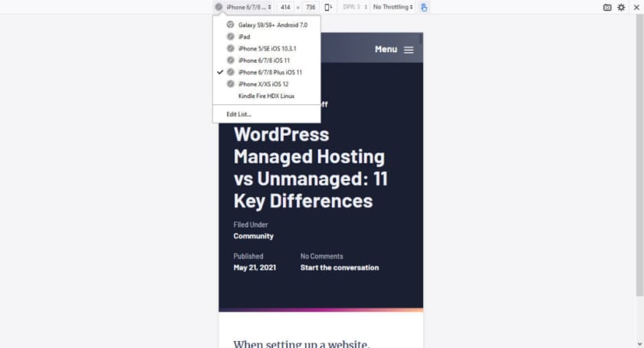Close responsive design mode

tap(636, 8)
